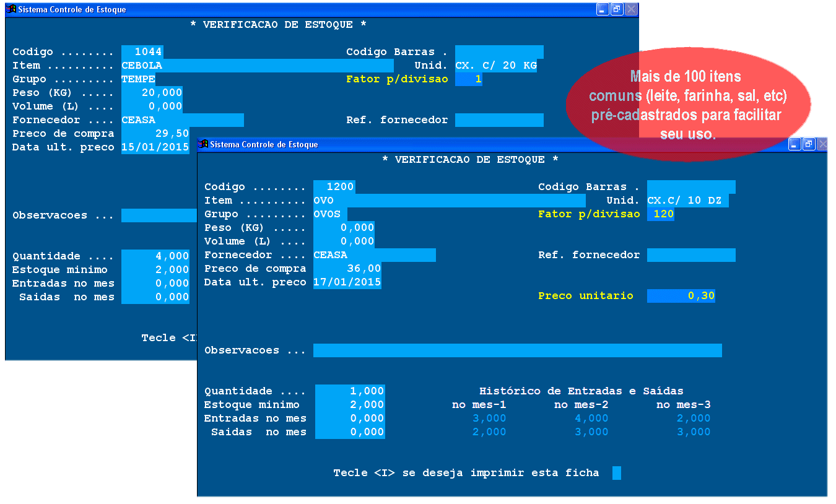Click Saidas value 3,000 under no mes-2
The image size is (836, 504).
click(592, 432)
